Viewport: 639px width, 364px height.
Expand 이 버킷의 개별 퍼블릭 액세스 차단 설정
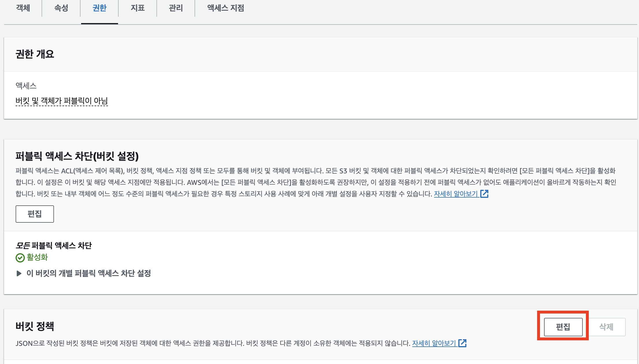89,273
